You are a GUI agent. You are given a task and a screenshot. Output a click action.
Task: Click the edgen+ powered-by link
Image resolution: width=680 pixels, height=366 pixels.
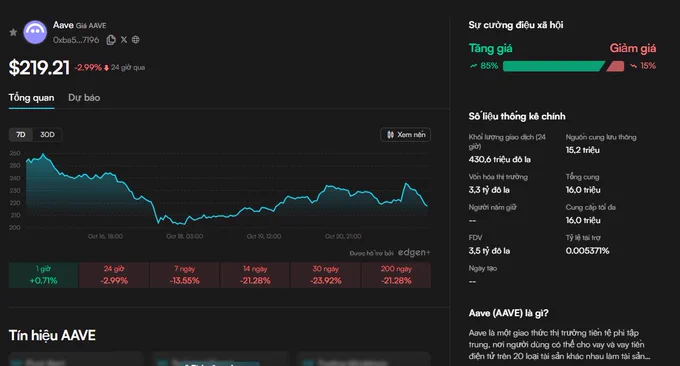pyautogui.click(x=414, y=252)
